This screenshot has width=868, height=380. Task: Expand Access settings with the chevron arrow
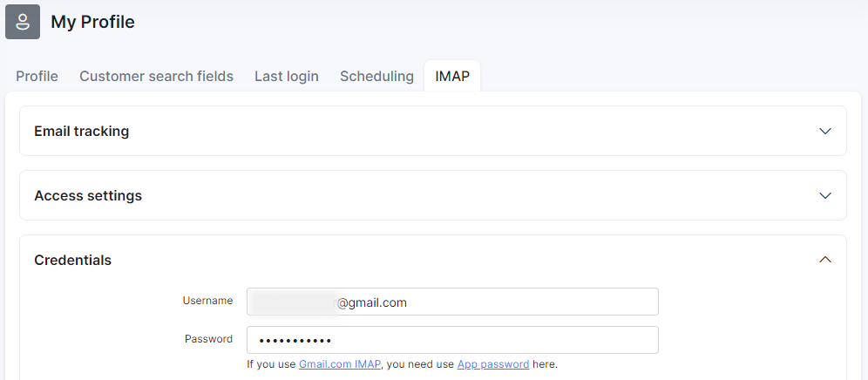(x=824, y=195)
